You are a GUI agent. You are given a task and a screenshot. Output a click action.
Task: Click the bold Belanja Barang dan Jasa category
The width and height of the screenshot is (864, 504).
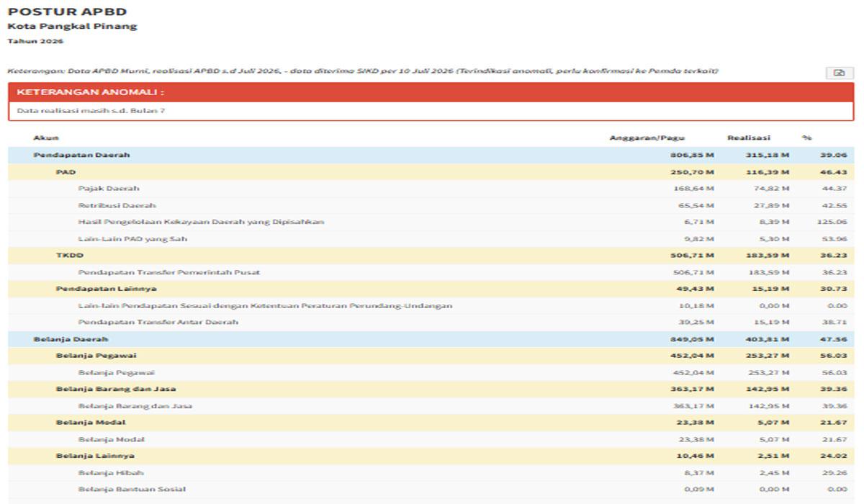pyautogui.click(x=431, y=389)
